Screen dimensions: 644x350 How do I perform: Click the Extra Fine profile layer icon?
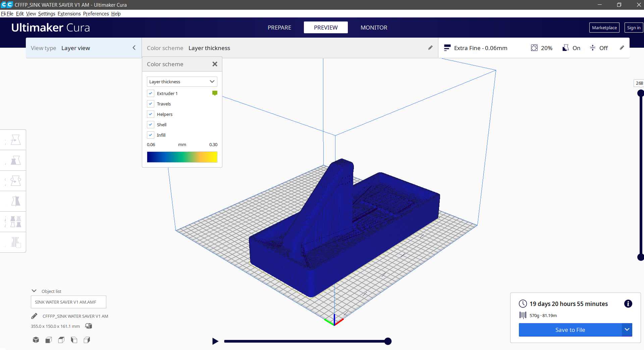click(x=447, y=48)
